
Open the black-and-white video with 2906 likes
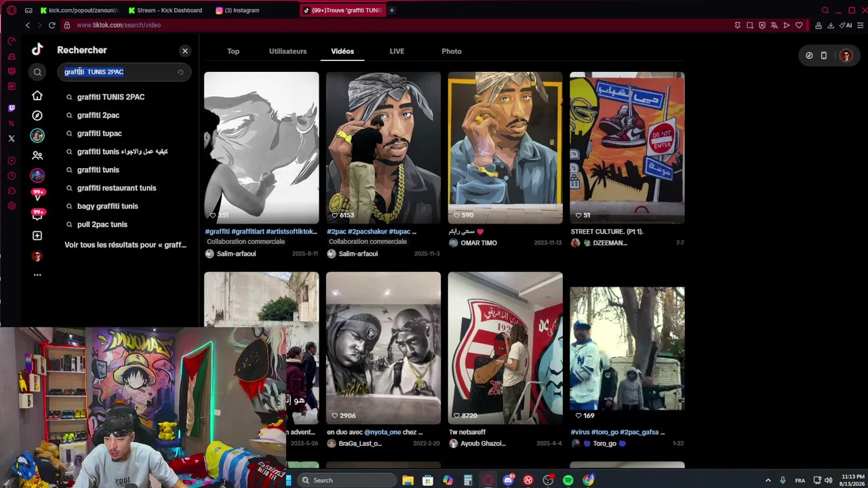point(383,348)
